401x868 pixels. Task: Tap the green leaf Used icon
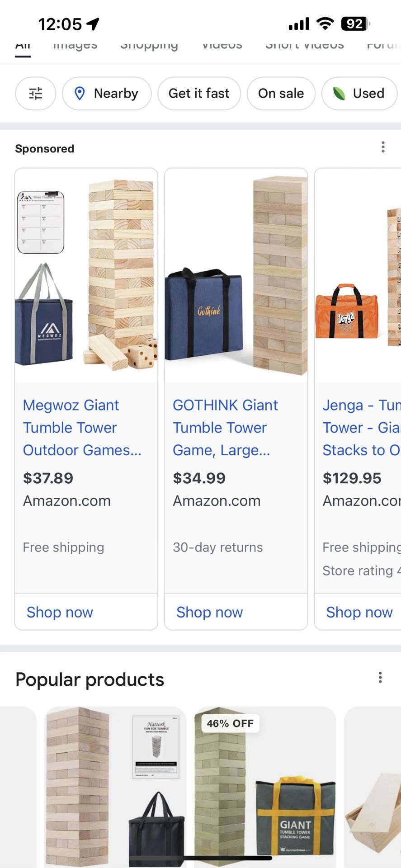339,94
